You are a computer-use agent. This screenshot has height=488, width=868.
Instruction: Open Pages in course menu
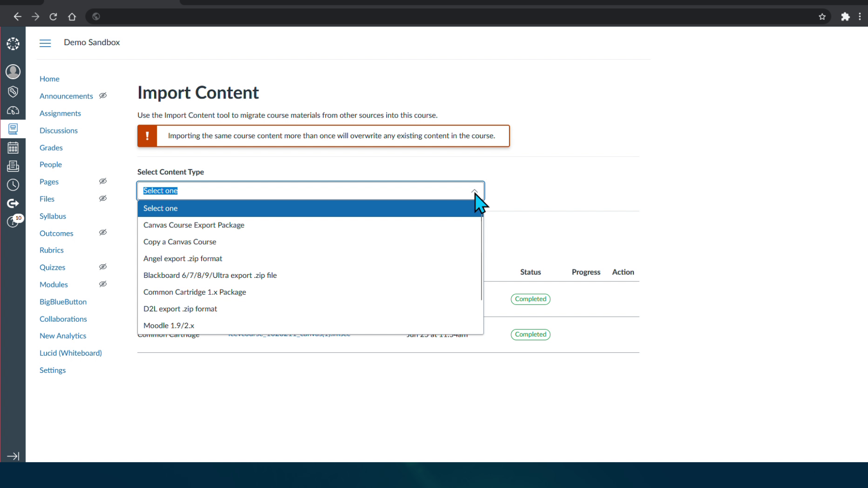pos(49,182)
